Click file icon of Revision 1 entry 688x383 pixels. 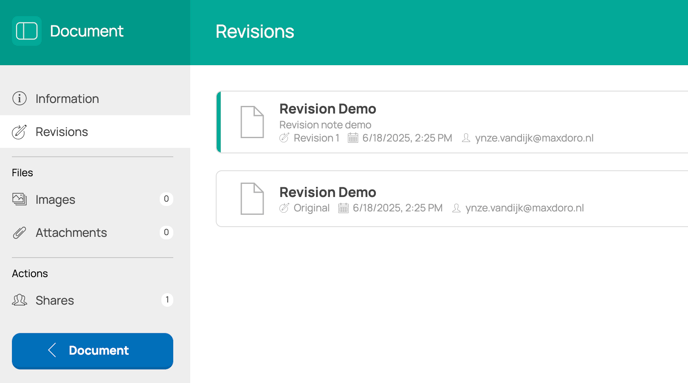point(252,122)
